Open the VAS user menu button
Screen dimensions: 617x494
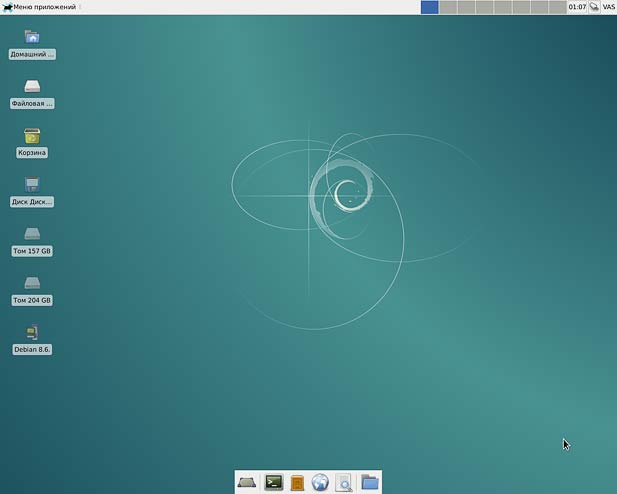point(608,7)
